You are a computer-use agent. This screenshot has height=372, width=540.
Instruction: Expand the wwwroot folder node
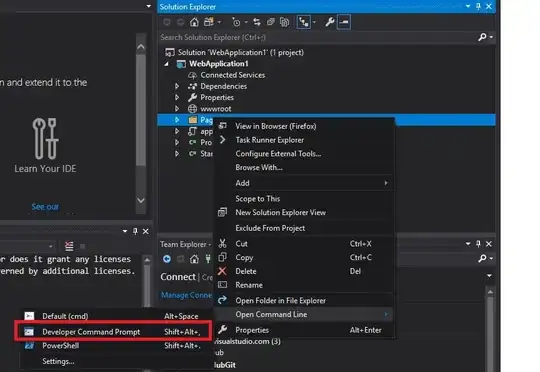point(177,108)
